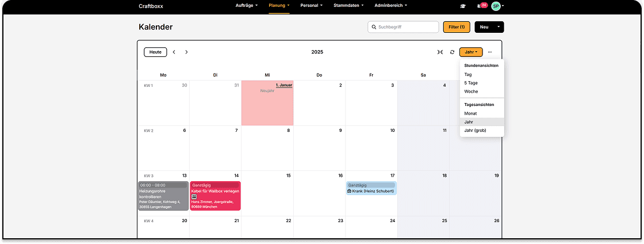Click the 1. Januar date link
The height and width of the screenshot is (244, 644).
(x=284, y=85)
